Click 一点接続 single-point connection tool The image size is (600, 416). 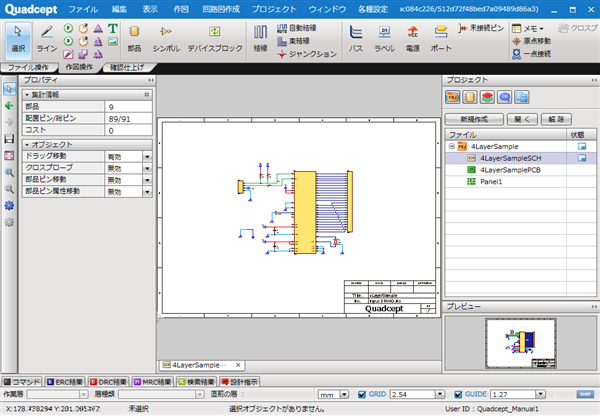(x=532, y=54)
